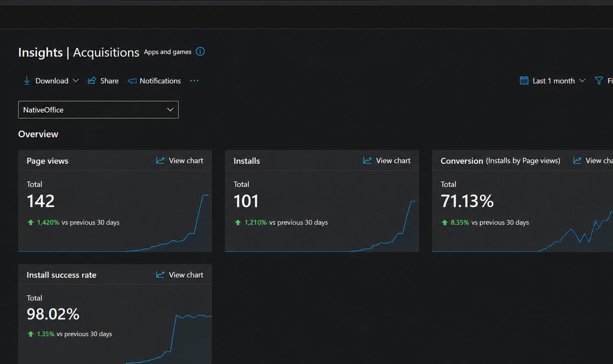Click the Share button
613x364 pixels.
click(103, 81)
